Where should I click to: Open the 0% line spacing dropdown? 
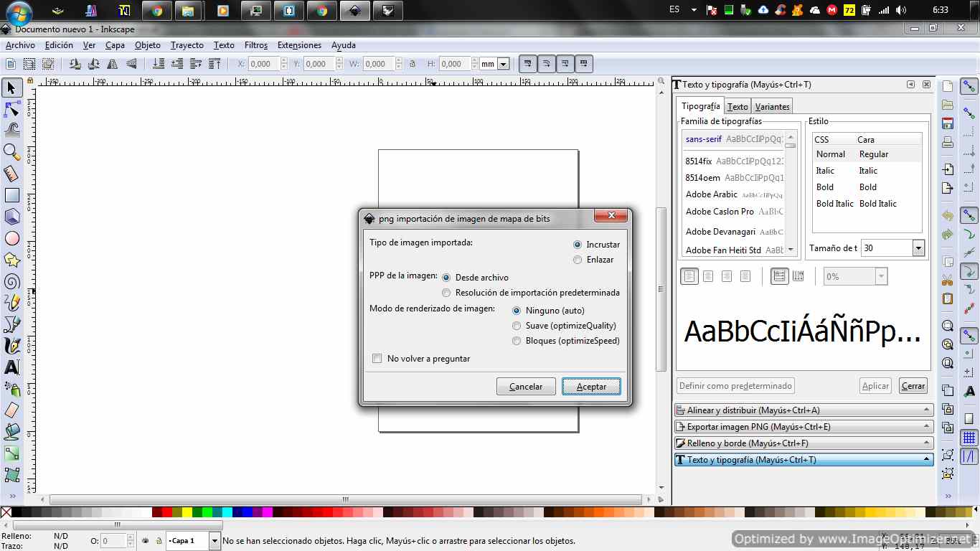pyautogui.click(x=881, y=276)
